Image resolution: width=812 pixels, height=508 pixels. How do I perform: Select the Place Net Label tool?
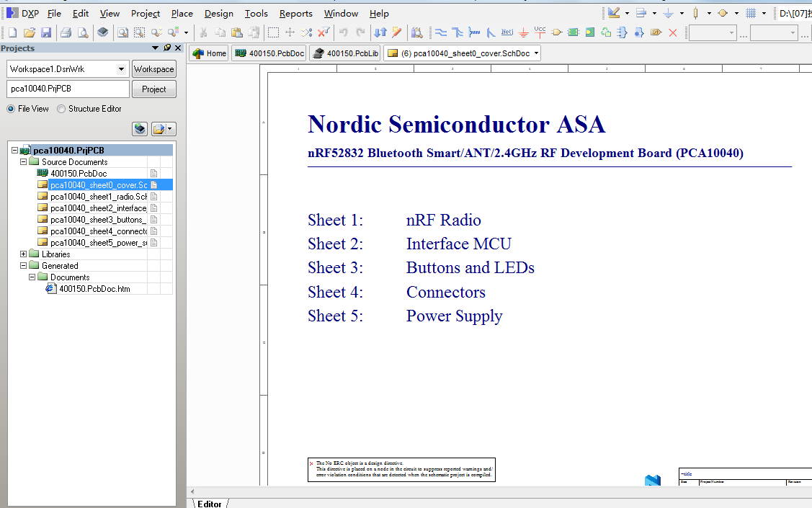pos(507,32)
